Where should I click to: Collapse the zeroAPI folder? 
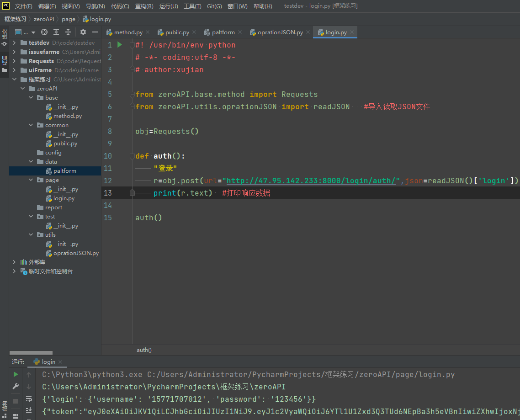pos(22,88)
